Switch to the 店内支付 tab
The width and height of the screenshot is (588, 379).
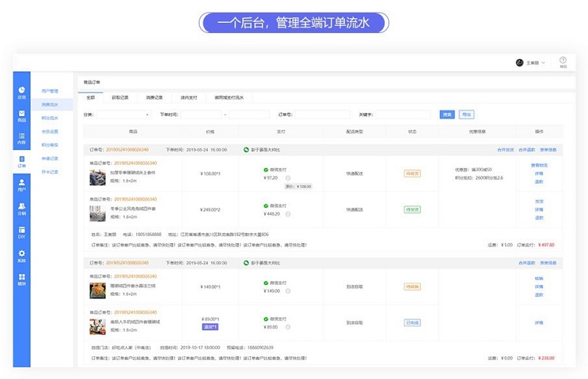coord(189,97)
